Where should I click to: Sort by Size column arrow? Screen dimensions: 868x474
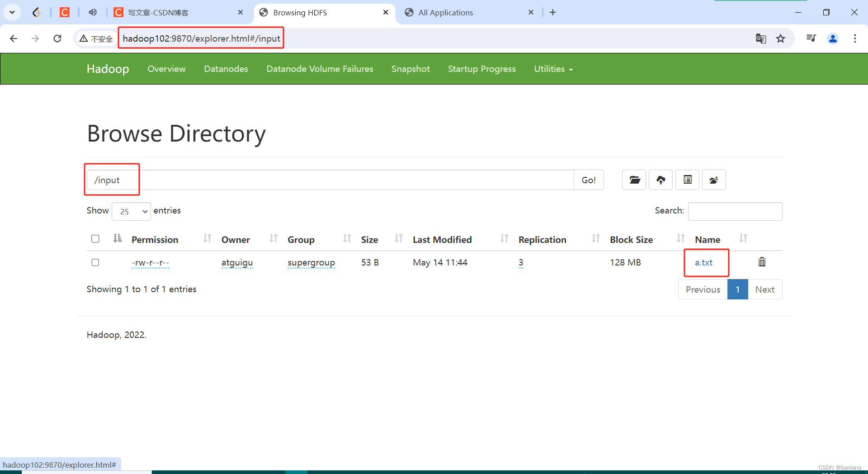[x=399, y=238]
